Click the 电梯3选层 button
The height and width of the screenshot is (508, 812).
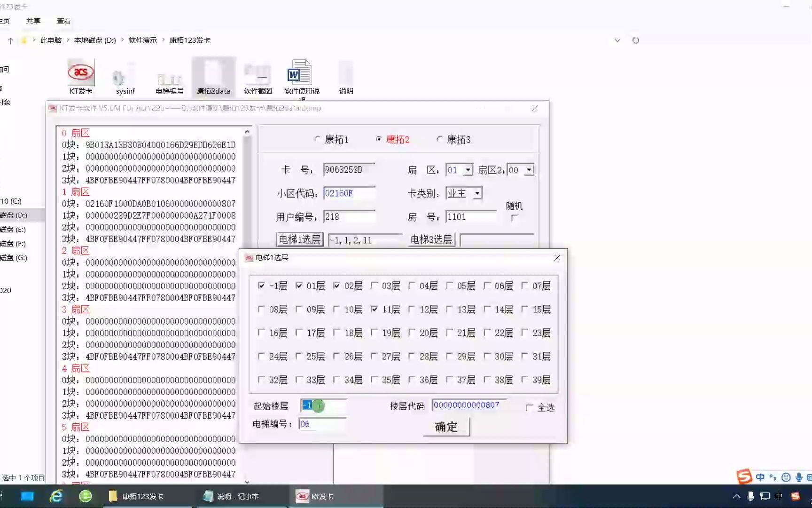[431, 239]
